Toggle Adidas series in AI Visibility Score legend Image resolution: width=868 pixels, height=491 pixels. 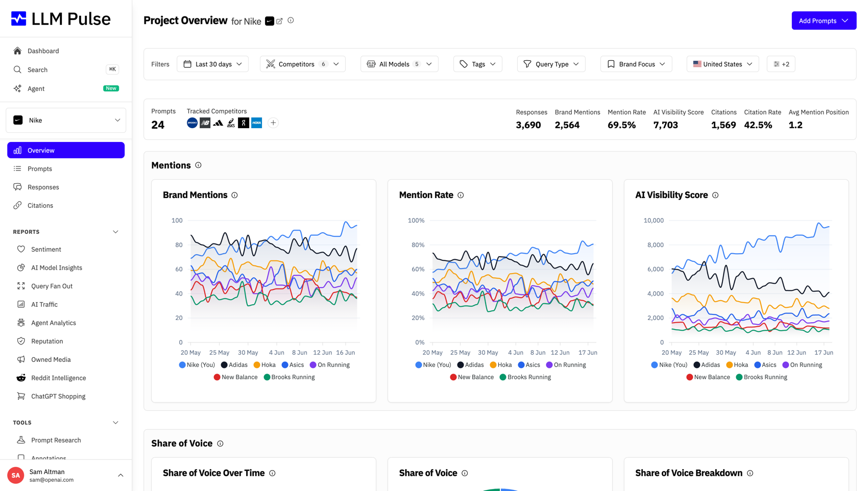coord(707,365)
